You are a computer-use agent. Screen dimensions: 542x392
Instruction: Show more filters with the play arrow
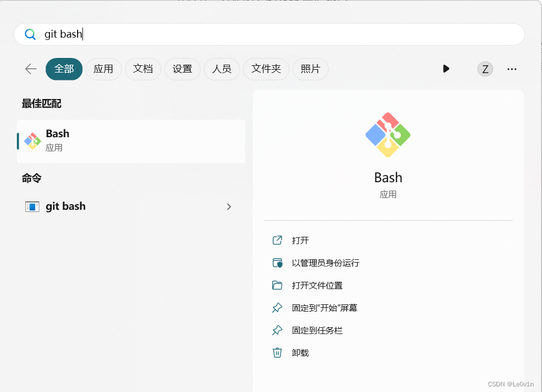(x=446, y=69)
